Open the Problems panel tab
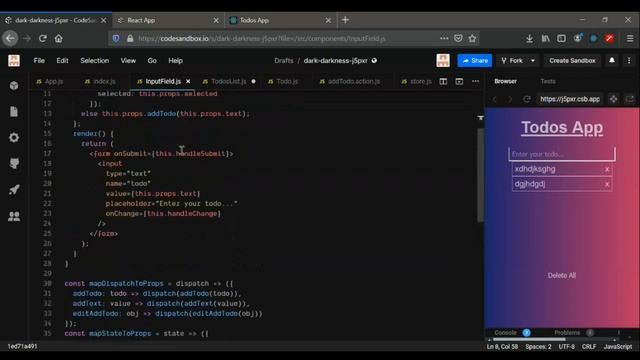This screenshot has width=640, height=360. click(x=567, y=333)
